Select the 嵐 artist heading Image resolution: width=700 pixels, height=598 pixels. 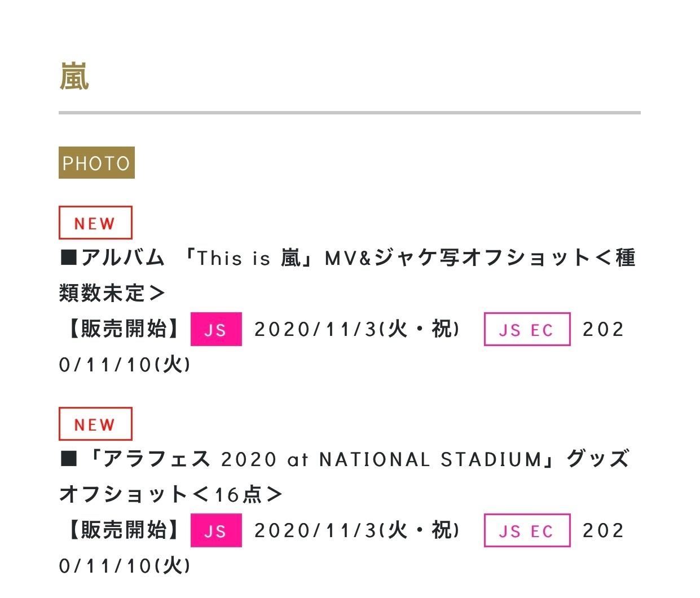click(74, 77)
